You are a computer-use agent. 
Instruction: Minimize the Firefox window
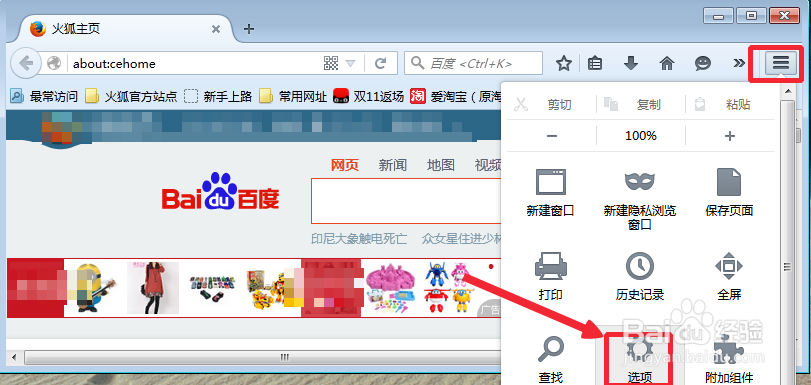coord(718,16)
